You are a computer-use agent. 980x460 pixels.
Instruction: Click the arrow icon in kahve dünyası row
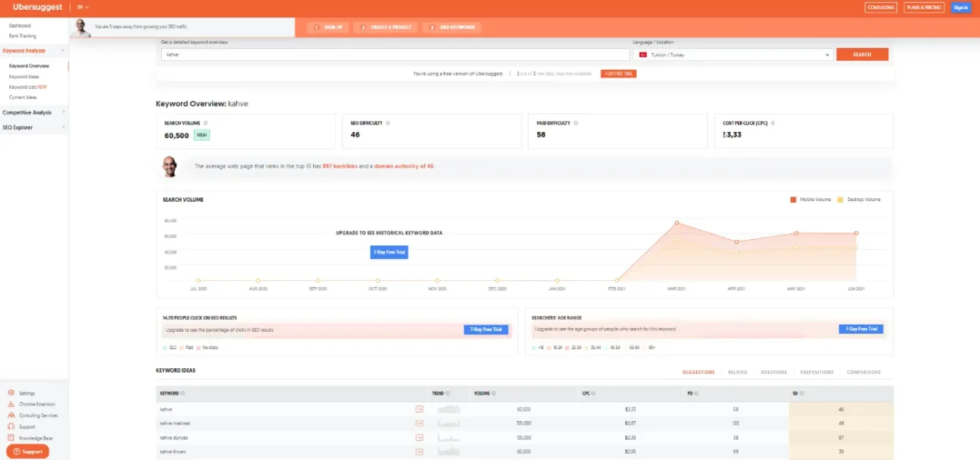[419, 437]
